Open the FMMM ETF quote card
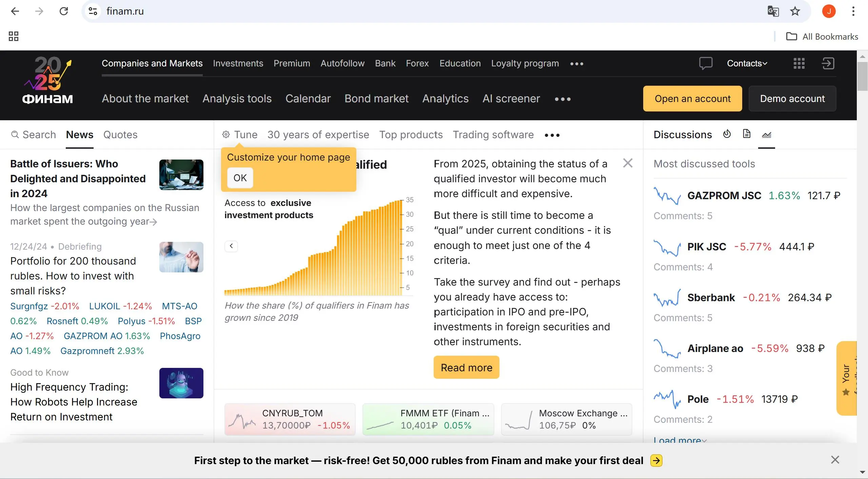This screenshot has height=479, width=868. (x=428, y=419)
